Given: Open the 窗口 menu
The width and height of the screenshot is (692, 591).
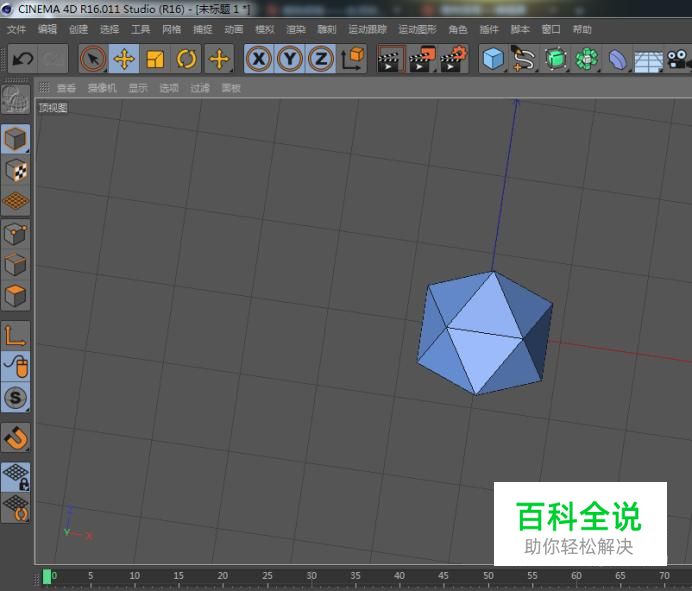Looking at the screenshot, I should pyautogui.click(x=551, y=30).
